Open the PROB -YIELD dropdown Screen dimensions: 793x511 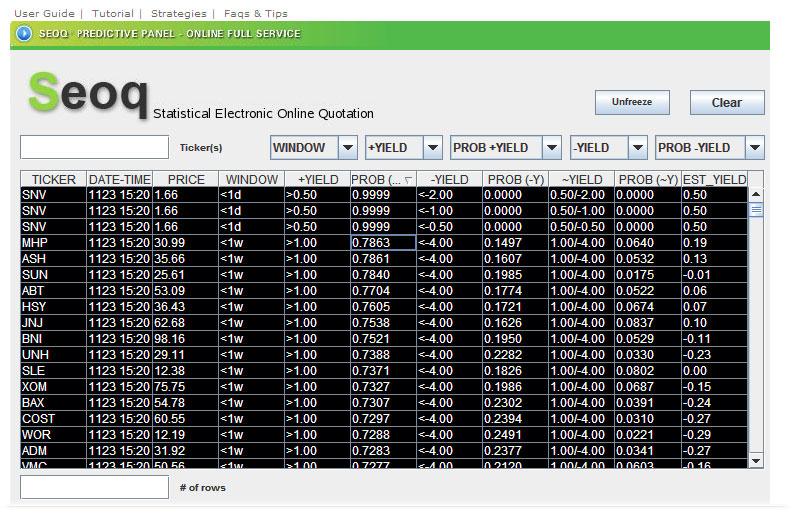click(755, 148)
